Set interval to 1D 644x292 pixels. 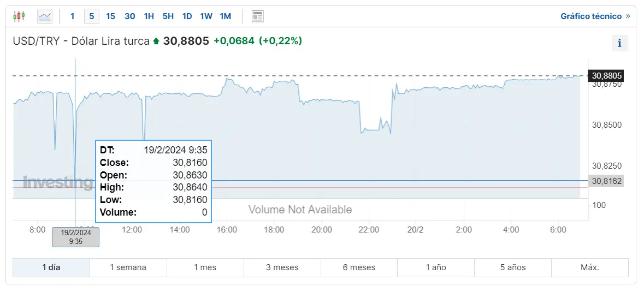[x=187, y=16]
